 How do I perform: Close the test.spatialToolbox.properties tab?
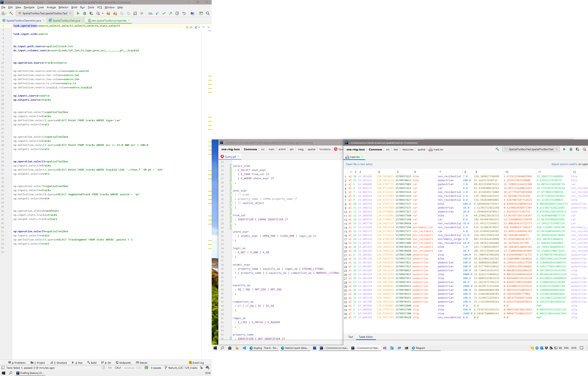(x=129, y=21)
